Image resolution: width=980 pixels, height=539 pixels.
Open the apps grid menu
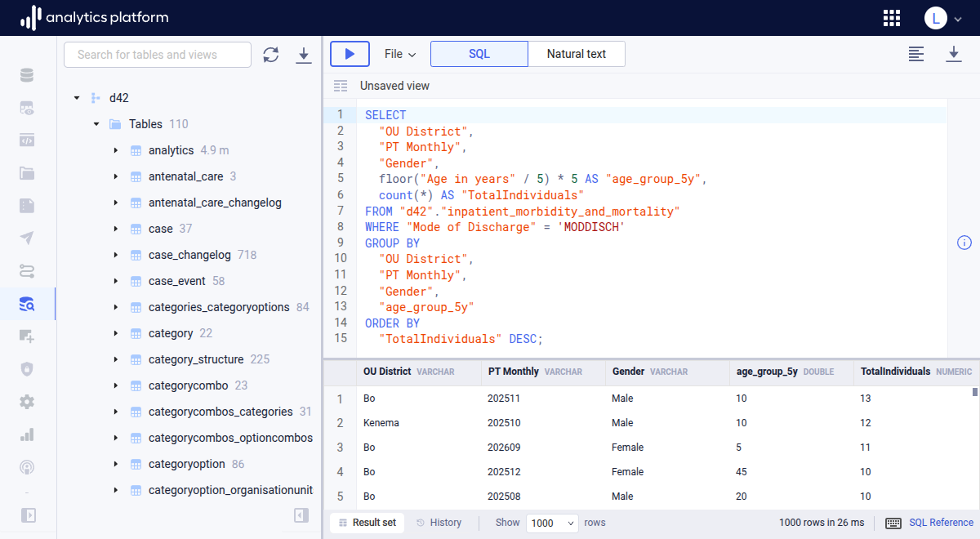(892, 18)
